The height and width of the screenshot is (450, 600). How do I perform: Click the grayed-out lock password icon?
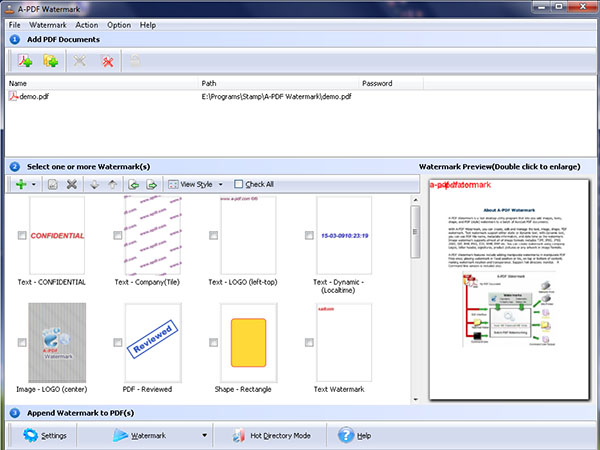tap(135, 61)
